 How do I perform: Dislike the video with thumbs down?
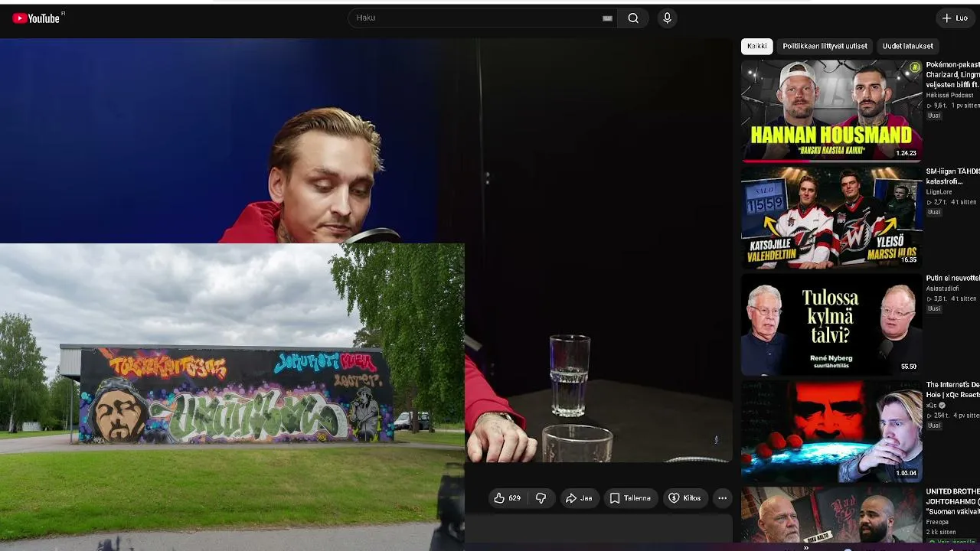pyautogui.click(x=541, y=498)
